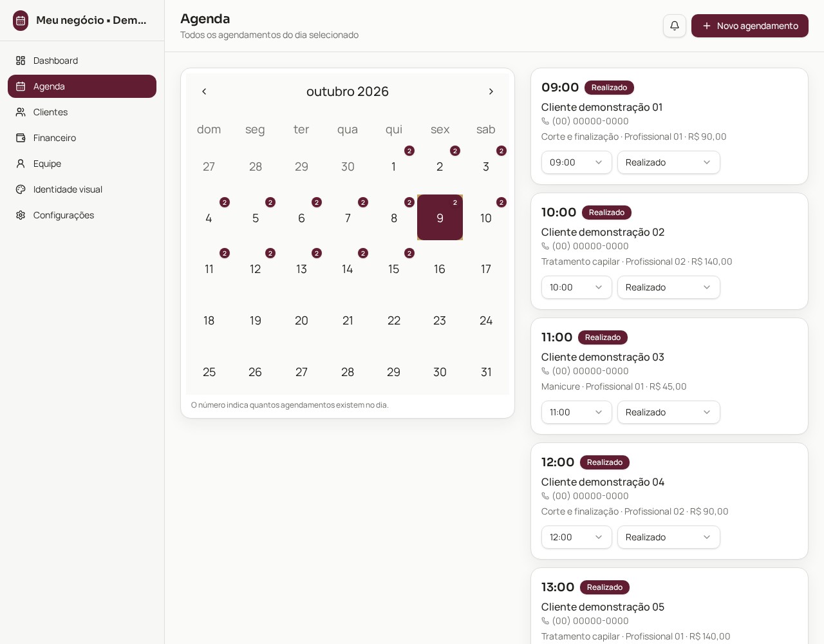Open Clientes in the sidebar
The width and height of the screenshot is (824, 644).
coord(82,112)
